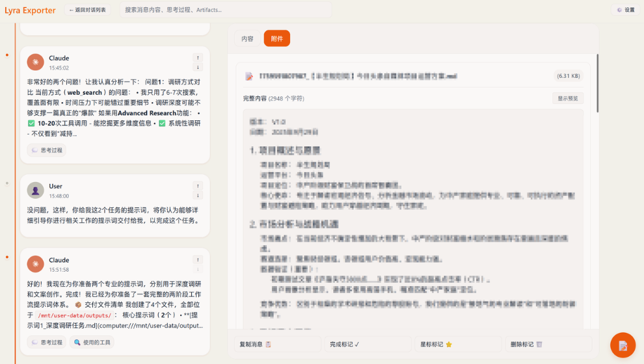Viewport: 644px width, 364px height.
Task: Select the 附件 tab
Action: (x=276, y=39)
